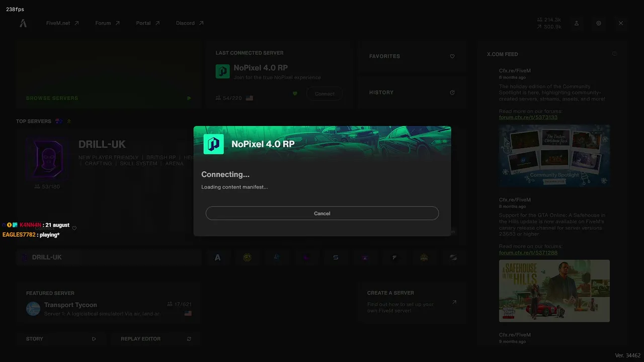
Task: Select the purple square server icon
Action: (365, 257)
